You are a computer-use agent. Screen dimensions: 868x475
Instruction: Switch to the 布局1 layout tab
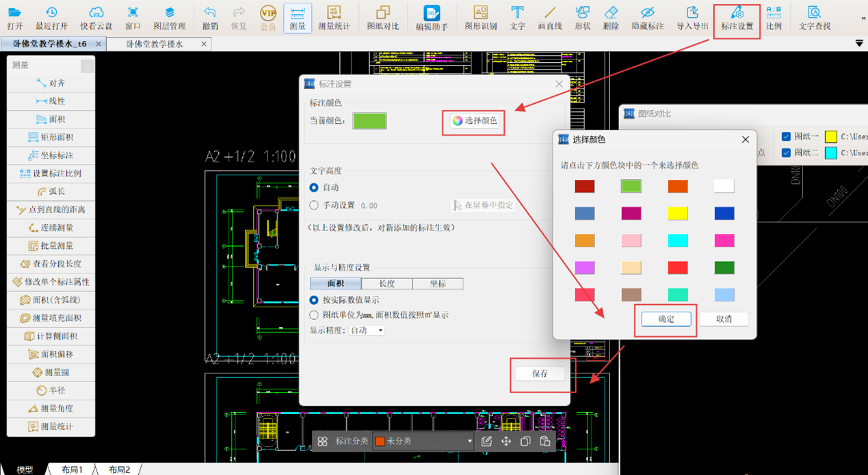click(x=72, y=470)
